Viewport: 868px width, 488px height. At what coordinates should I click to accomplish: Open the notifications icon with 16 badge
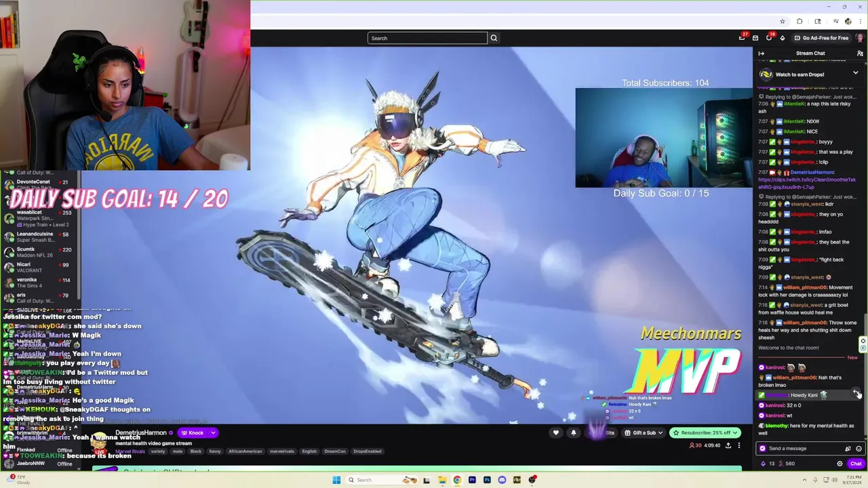click(769, 38)
